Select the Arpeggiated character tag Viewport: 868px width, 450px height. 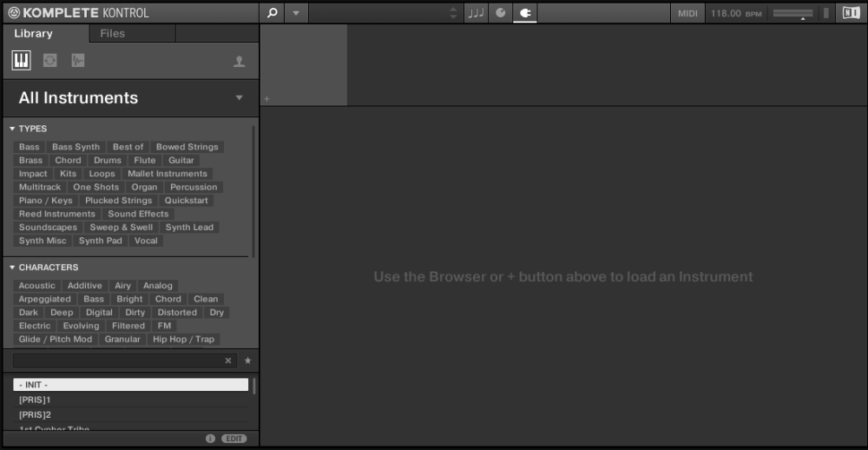coord(45,299)
